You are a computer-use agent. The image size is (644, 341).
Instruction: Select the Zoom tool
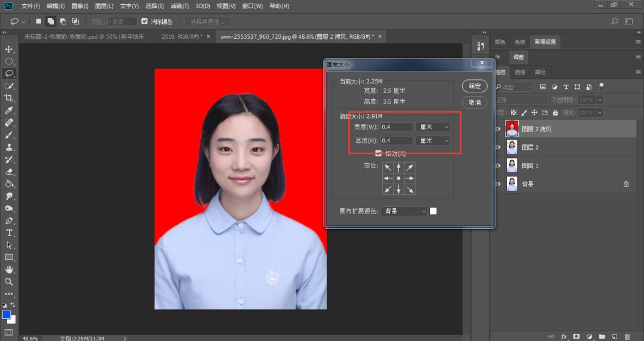(8, 282)
